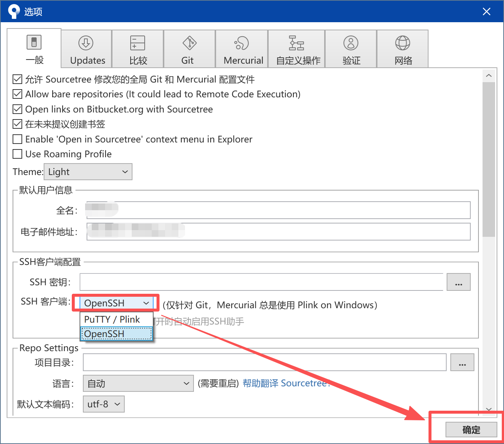
Task: Browse for an SSH 密钥 file
Action: pos(458,282)
